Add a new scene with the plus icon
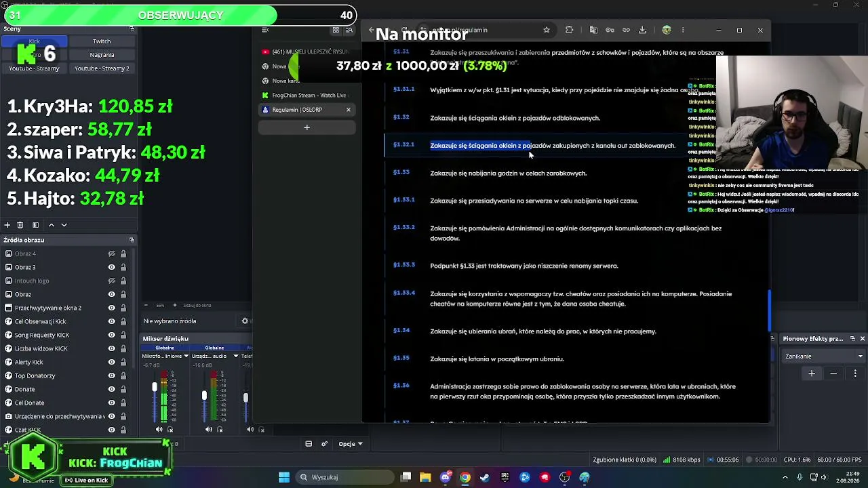 click(x=7, y=225)
